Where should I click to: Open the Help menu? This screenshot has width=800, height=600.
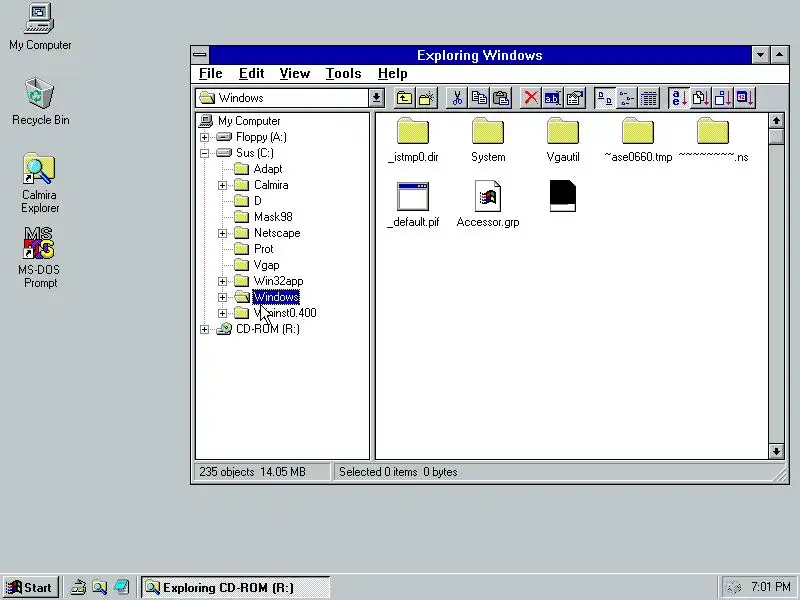point(392,73)
